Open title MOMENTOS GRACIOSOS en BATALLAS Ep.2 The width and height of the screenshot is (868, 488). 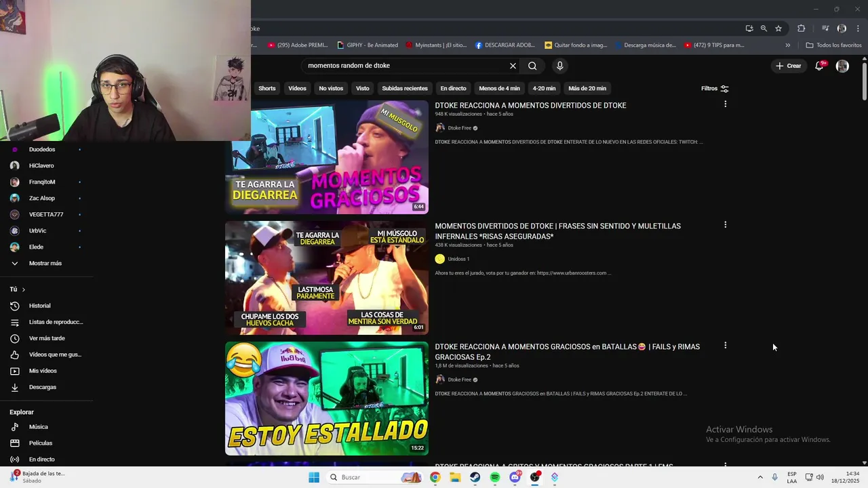(x=567, y=352)
